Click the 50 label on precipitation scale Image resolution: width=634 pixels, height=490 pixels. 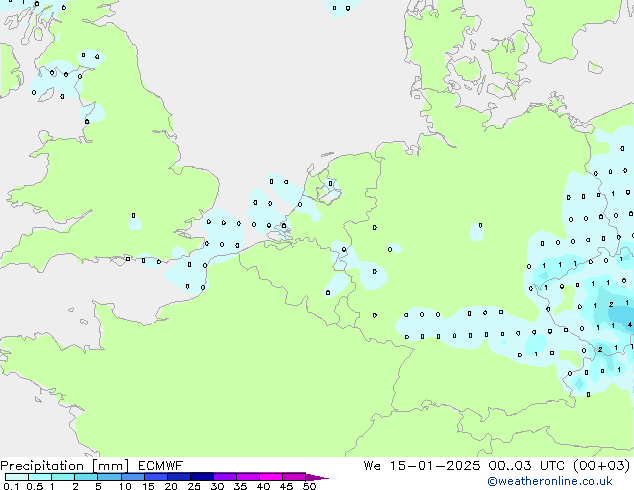coord(310,487)
